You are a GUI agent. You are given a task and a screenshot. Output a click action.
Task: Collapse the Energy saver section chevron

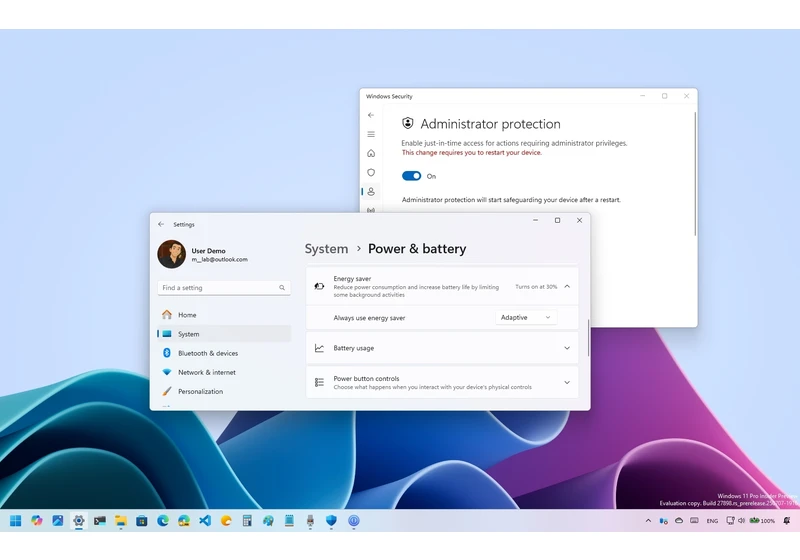click(567, 287)
